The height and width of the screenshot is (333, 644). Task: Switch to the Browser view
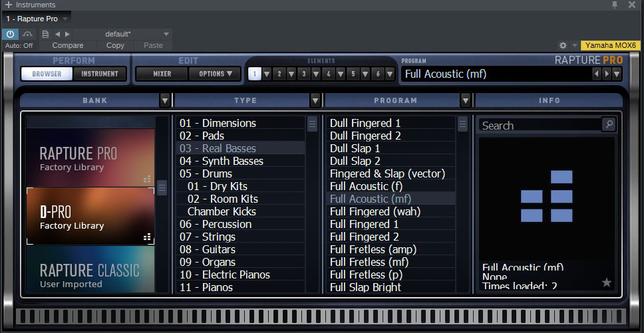click(47, 74)
